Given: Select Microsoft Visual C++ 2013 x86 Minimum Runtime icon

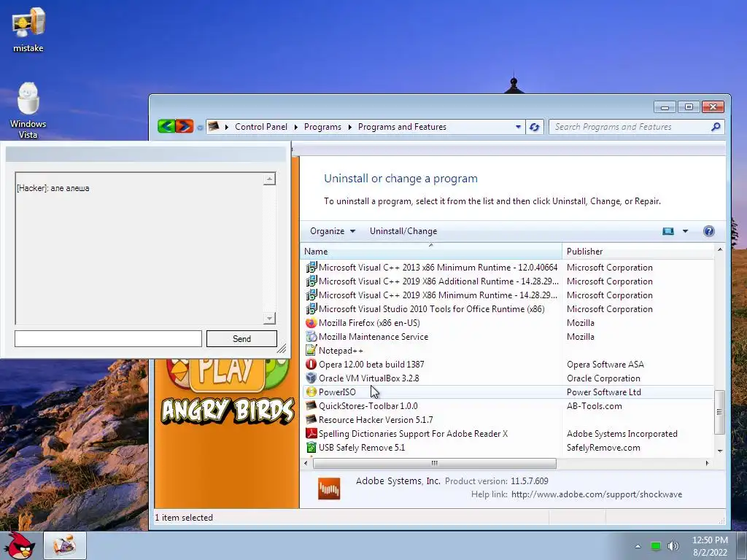Looking at the screenshot, I should 311,267.
